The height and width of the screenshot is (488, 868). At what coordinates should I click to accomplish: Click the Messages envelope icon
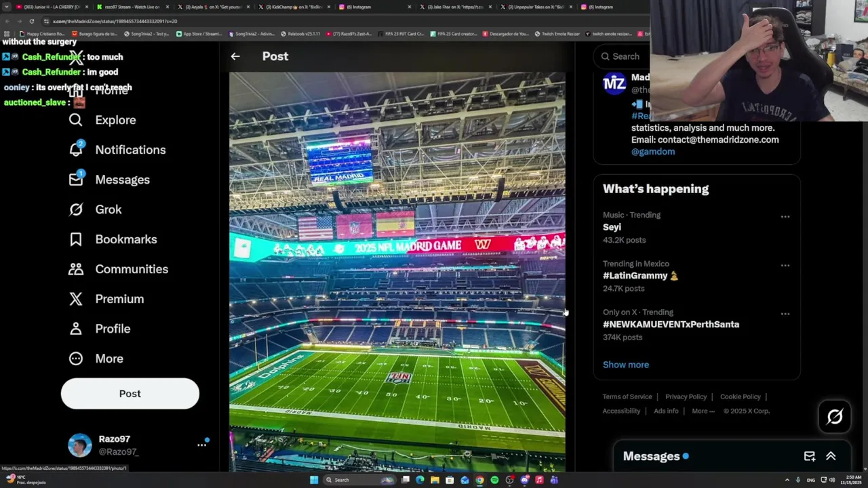click(x=76, y=180)
